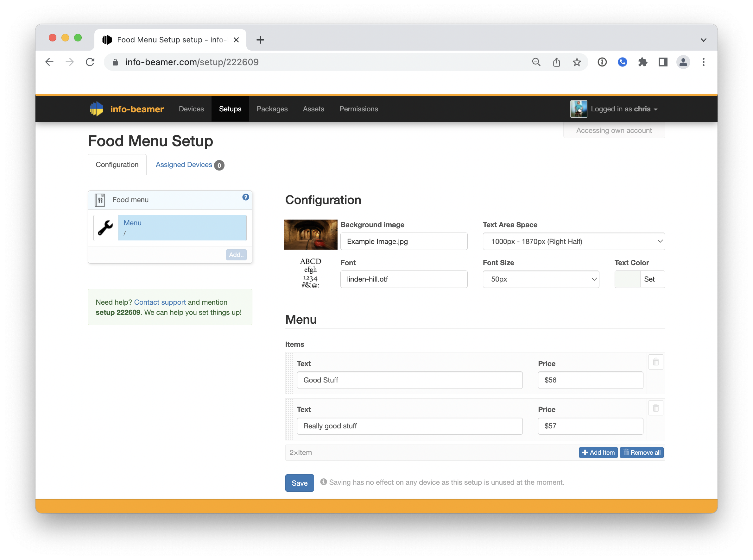
Task: Click the browser share icon
Action: pyautogui.click(x=556, y=62)
